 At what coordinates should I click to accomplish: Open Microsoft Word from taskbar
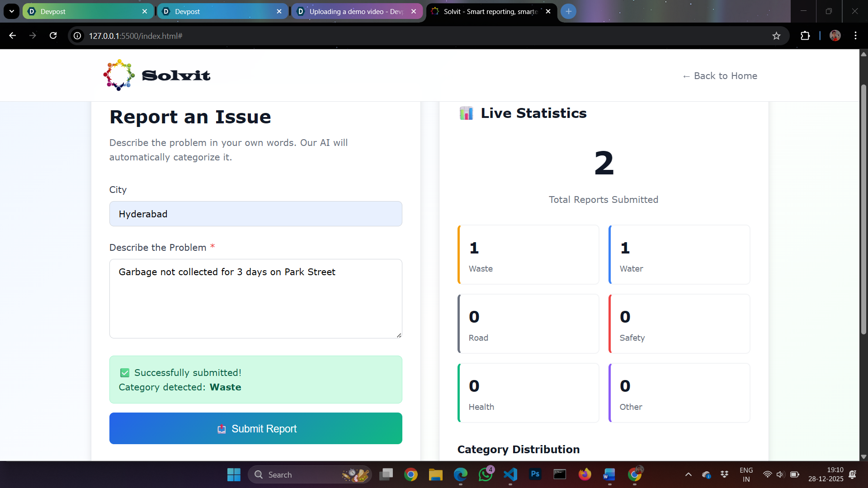[x=609, y=474]
